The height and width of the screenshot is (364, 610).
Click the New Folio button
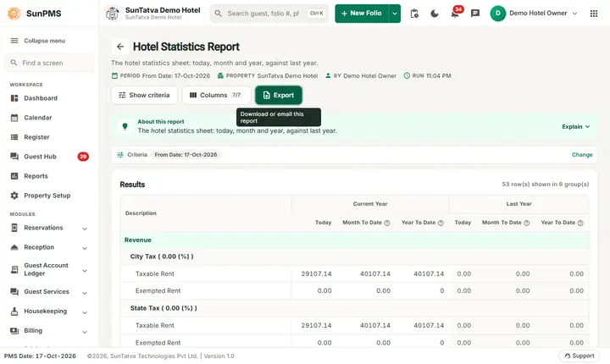pos(362,14)
